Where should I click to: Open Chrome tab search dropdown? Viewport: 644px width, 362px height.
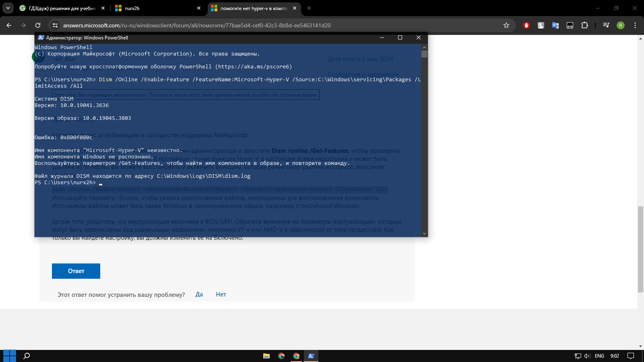[8, 8]
